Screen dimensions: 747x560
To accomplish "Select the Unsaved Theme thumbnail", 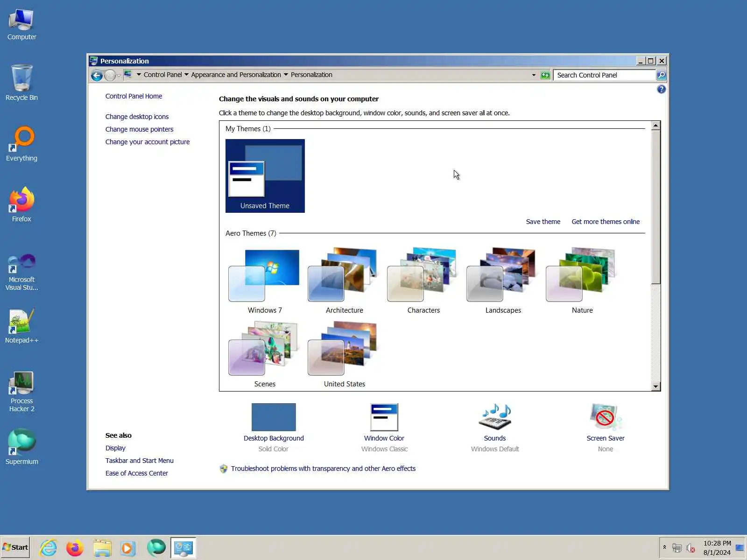I will (x=265, y=176).
